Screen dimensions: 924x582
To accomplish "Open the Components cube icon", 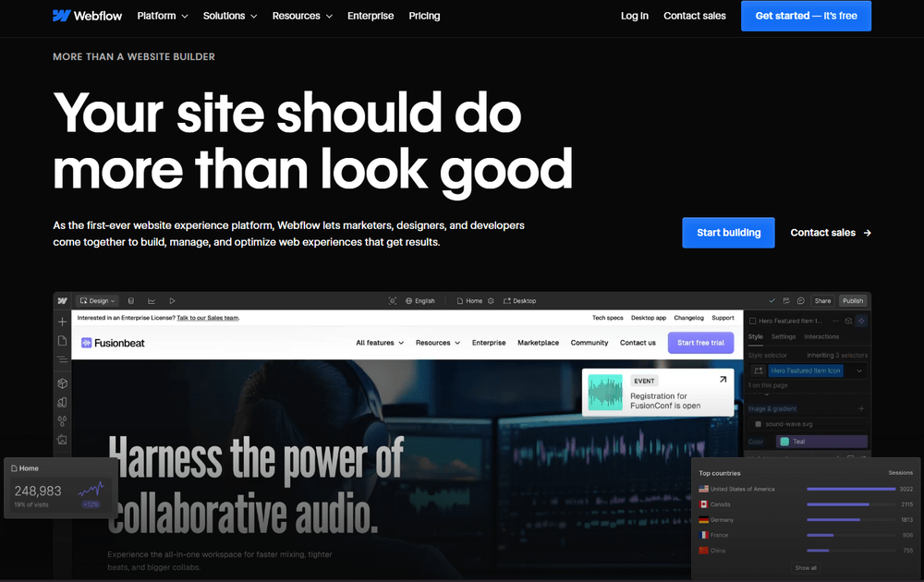I will 62,383.
